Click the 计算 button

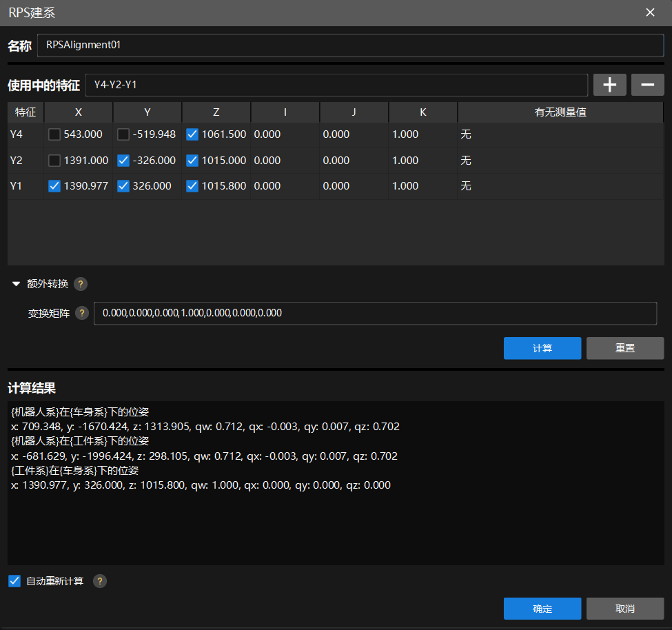[x=542, y=348]
